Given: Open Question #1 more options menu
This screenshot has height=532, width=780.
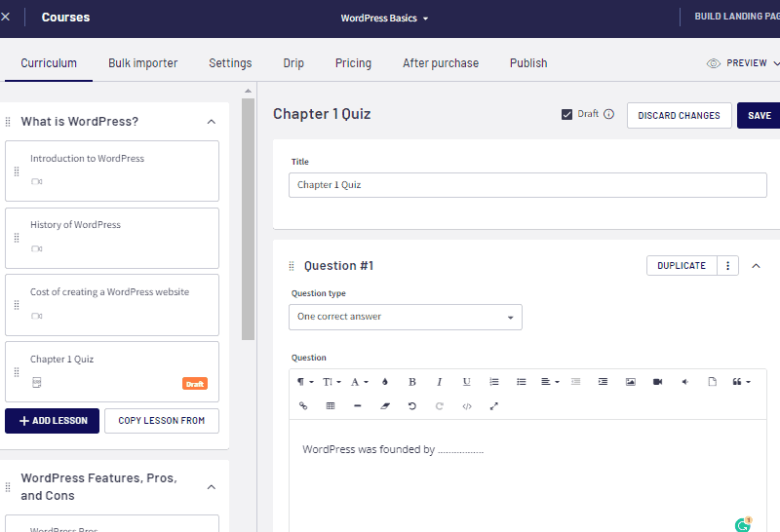Looking at the screenshot, I should [x=727, y=265].
